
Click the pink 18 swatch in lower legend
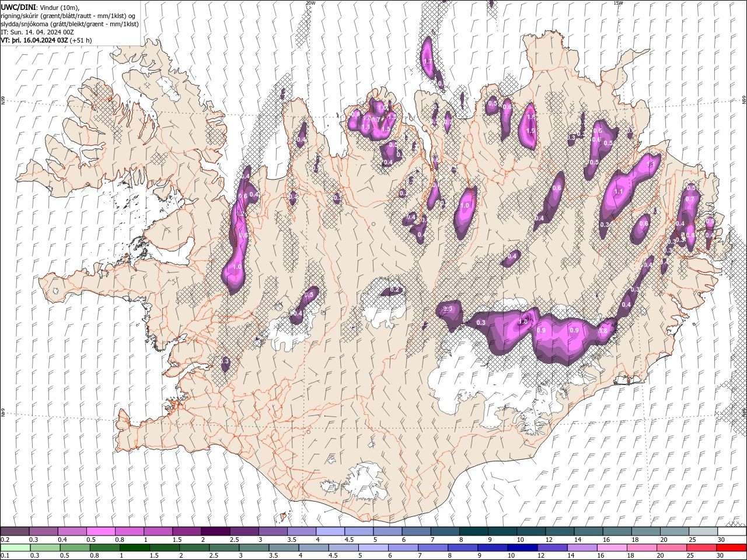(x=641, y=548)
